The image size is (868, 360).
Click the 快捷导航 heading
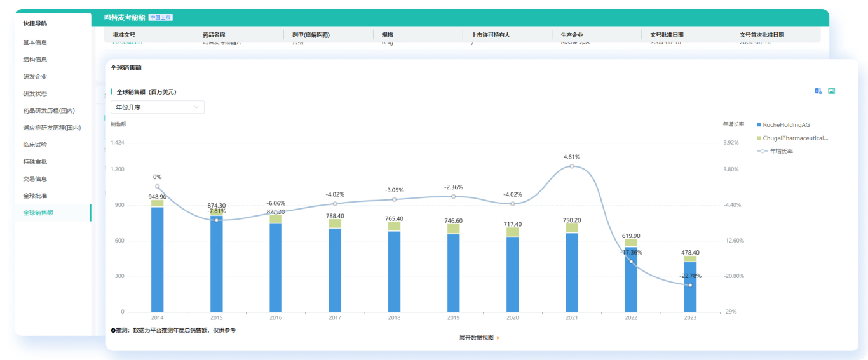35,23
